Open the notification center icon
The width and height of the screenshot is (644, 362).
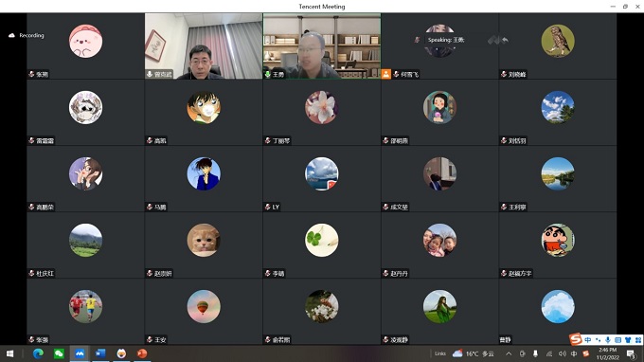tap(631, 353)
